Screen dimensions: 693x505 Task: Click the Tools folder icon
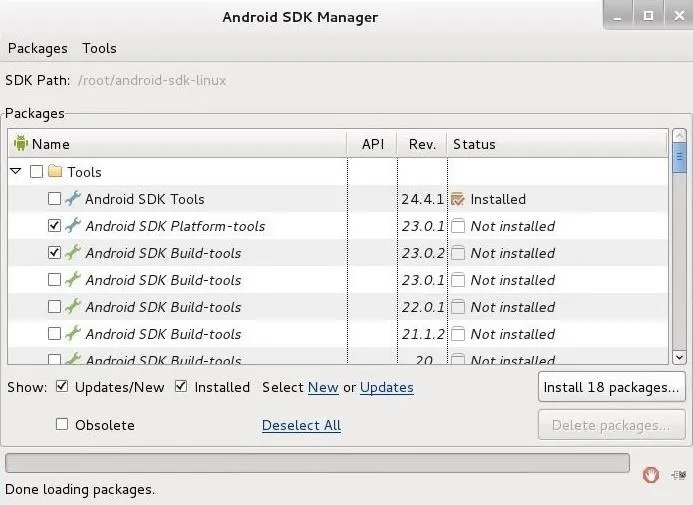[55, 171]
